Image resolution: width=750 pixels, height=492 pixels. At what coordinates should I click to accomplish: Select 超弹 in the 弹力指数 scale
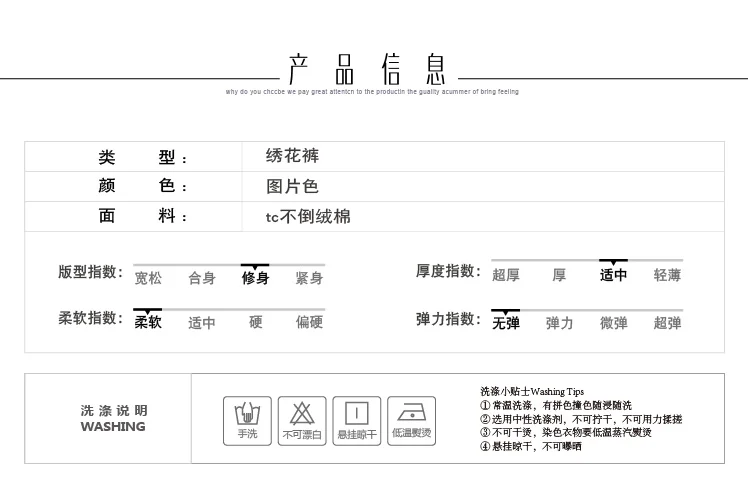click(667, 323)
